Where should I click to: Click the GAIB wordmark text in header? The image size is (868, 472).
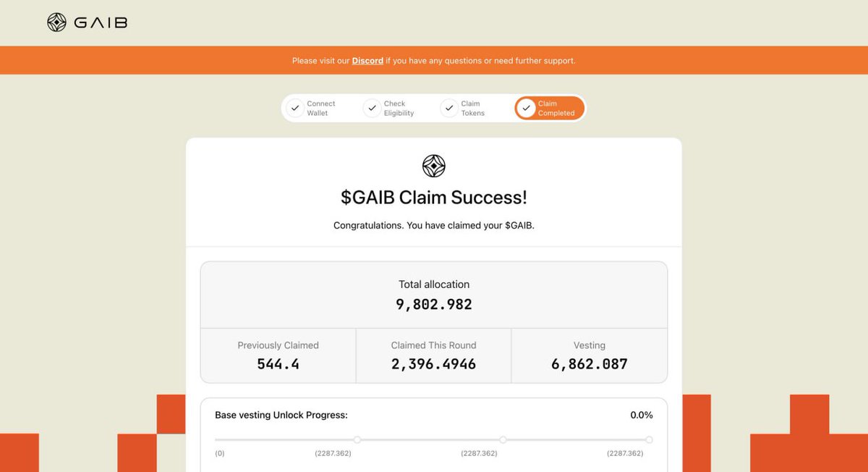pos(101,22)
